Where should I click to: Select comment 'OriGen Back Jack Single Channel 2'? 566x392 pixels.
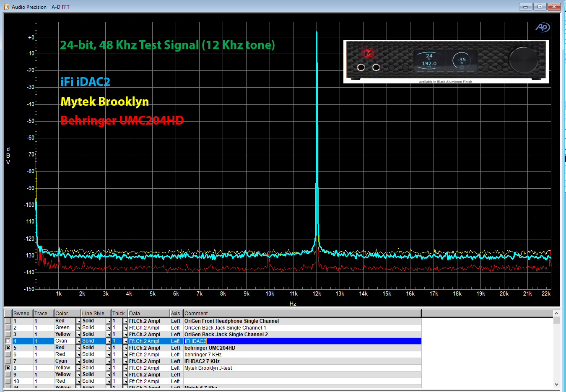226,335
